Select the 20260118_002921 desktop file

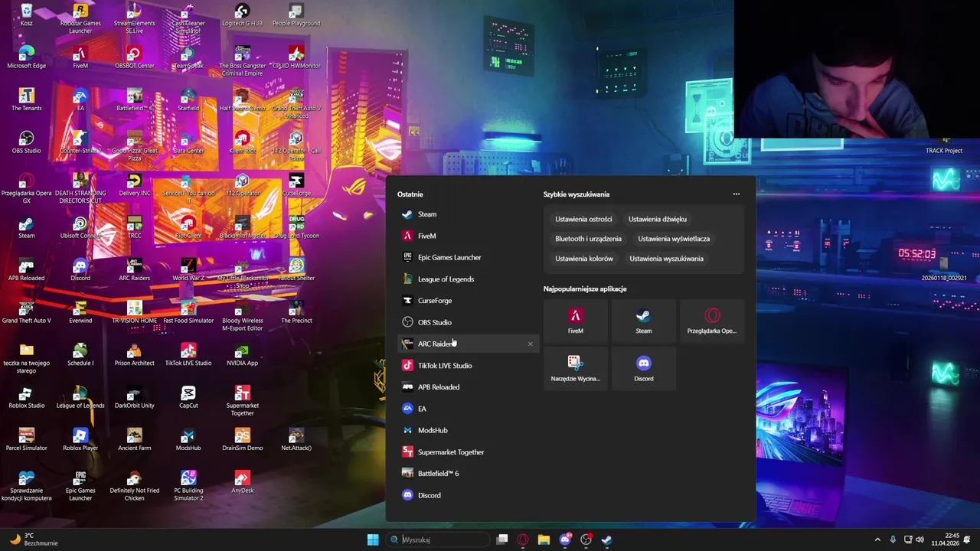[944, 269]
